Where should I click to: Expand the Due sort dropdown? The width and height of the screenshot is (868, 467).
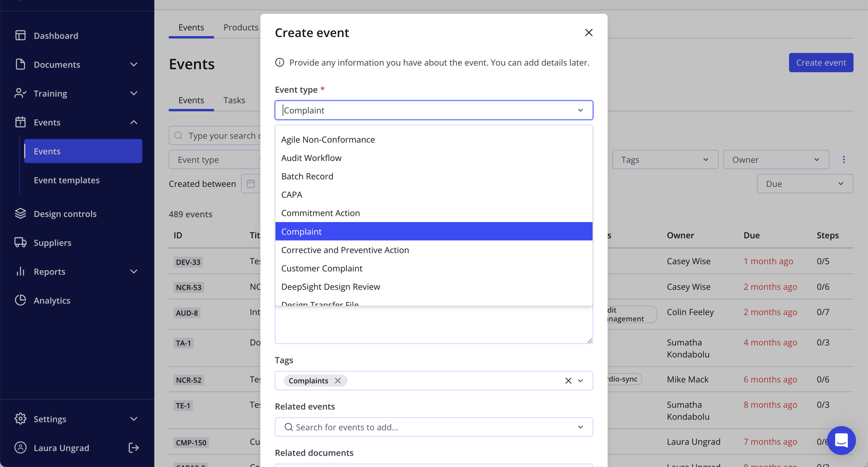click(805, 183)
